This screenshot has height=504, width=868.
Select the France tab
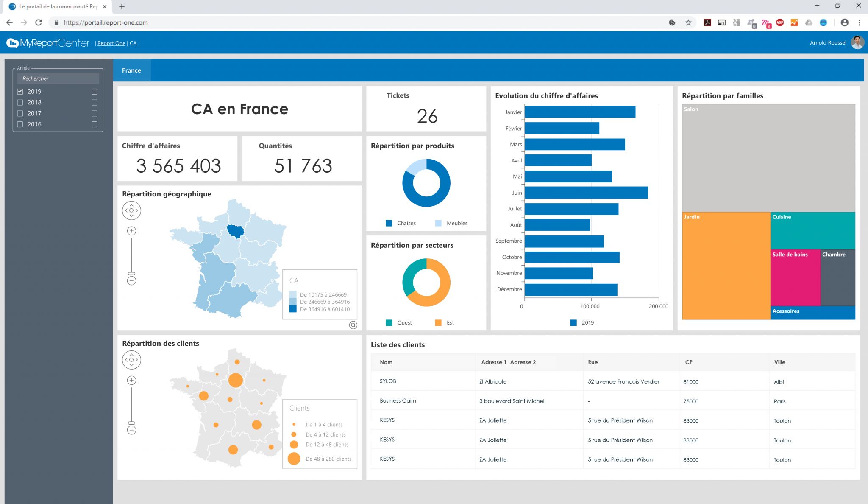131,70
